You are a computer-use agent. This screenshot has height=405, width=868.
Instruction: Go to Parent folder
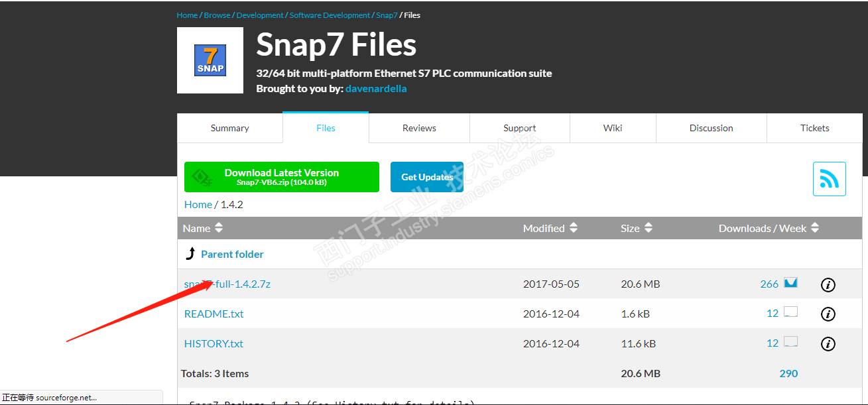point(232,254)
